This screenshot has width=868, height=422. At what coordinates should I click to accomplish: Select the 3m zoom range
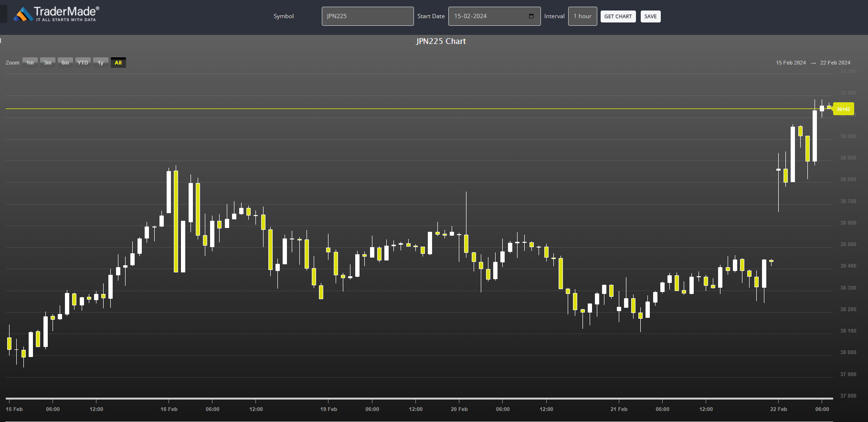click(x=48, y=63)
